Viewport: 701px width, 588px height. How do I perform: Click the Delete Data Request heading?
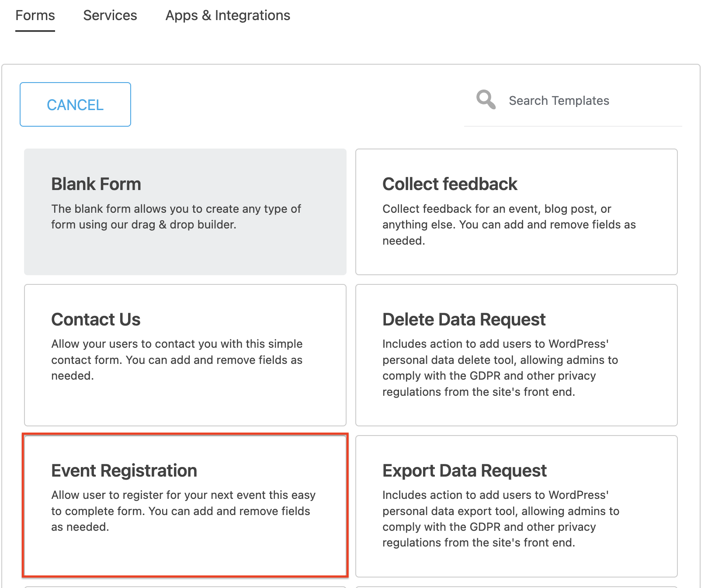click(464, 319)
